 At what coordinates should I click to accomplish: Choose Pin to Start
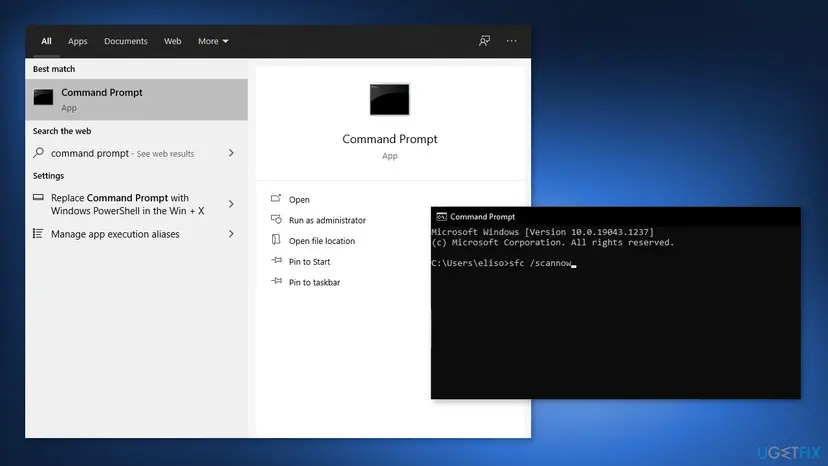click(309, 262)
